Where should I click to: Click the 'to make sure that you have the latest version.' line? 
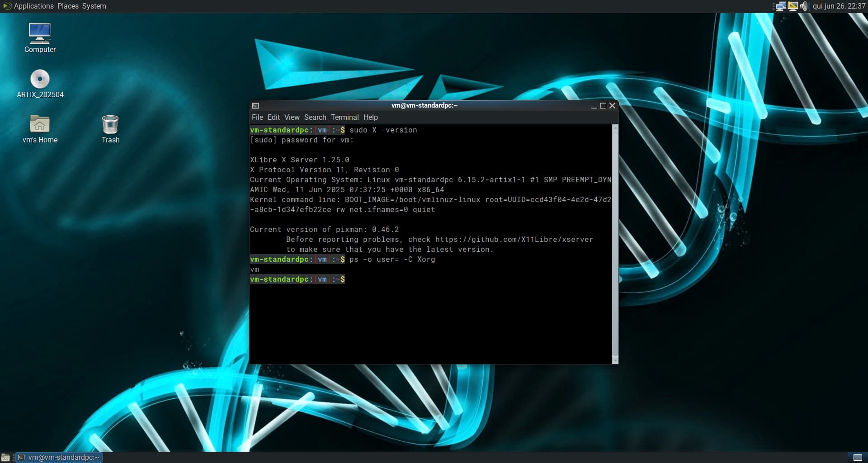pos(390,250)
